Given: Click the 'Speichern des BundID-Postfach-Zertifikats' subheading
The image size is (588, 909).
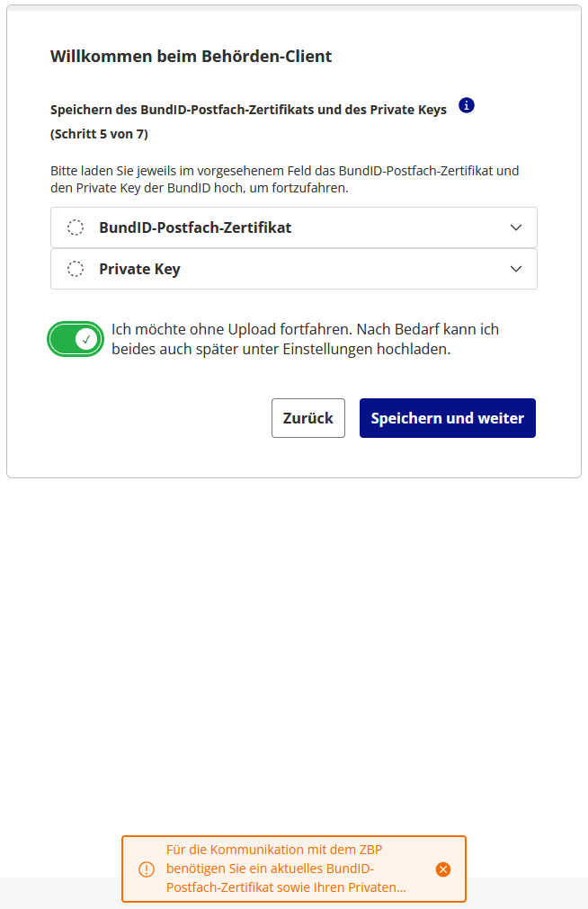Looking at the screenshot, I should [x=248, y=110].
